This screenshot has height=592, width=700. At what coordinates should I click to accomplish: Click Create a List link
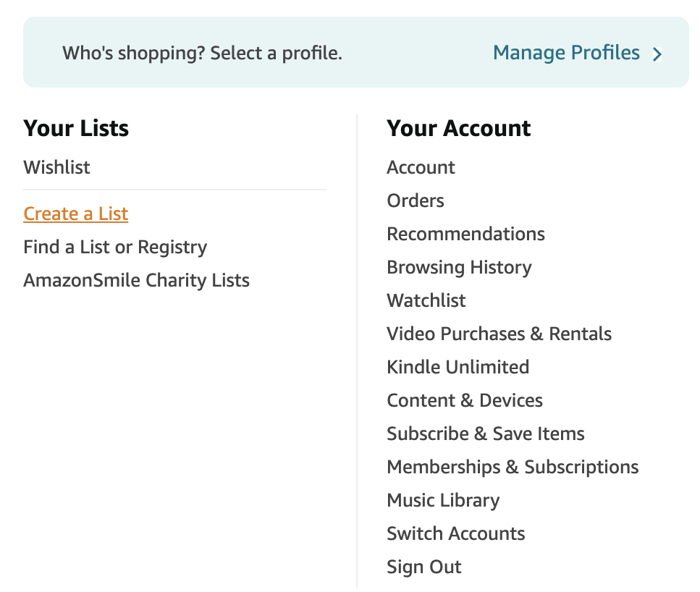click(x=76, y=213)
